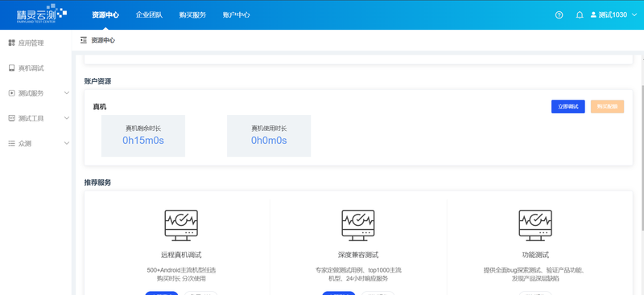Screen dimensions: 644x295
Task: Switch to the 购买服务 top tab
Action: click(192, 15)
